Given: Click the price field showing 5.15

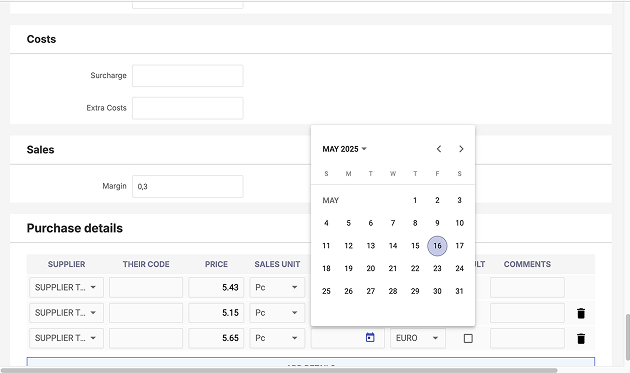Looking at the screenshot, I should 216,313.
